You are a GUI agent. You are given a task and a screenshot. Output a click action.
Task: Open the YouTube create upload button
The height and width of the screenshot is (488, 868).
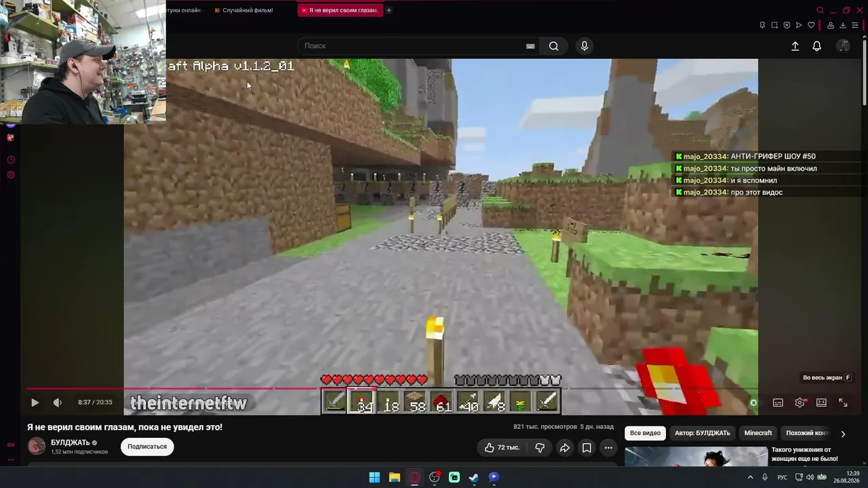point(795,46)
